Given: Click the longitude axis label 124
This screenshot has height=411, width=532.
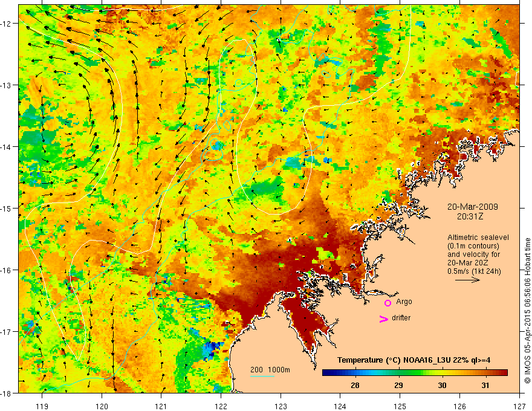Looking at the screenshot, I should click(x=340, y=406).
